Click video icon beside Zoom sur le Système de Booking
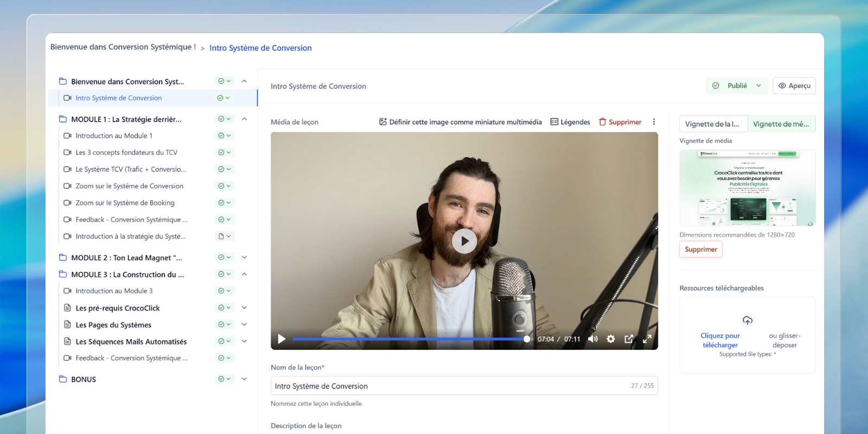This screenshot has height=434, width=868. 67,203
